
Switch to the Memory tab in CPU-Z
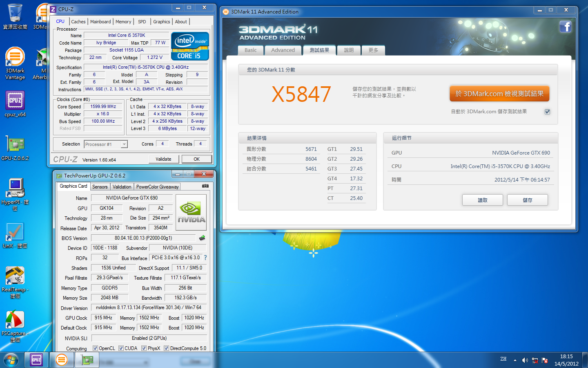coord(123,22)
